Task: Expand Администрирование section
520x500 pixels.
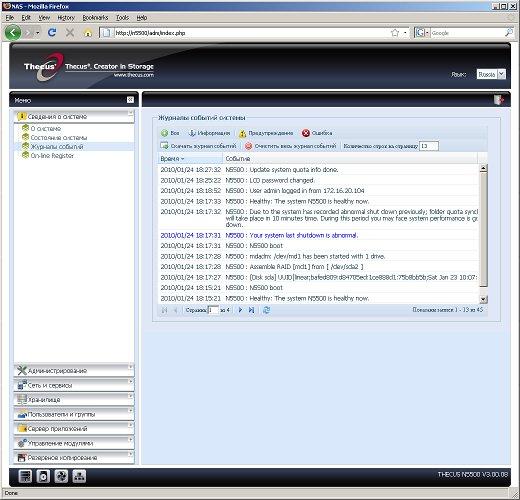Action: 74,370
